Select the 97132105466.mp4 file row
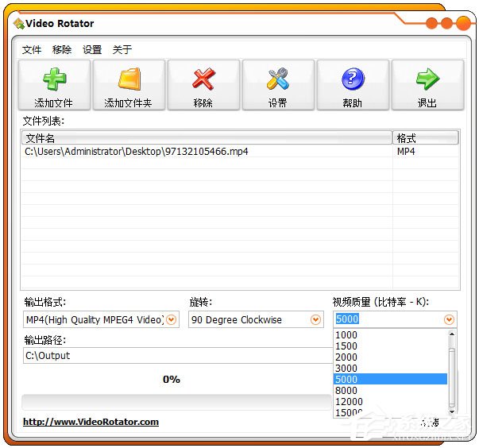This screenshot has height=448, width=479. 240,152
